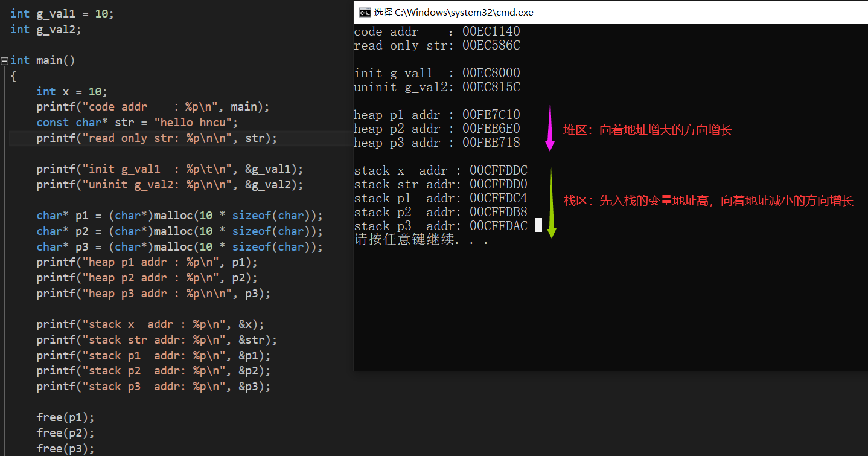Click the 'free(p1);' line
The image size is (868, 456).
[65, 417]
